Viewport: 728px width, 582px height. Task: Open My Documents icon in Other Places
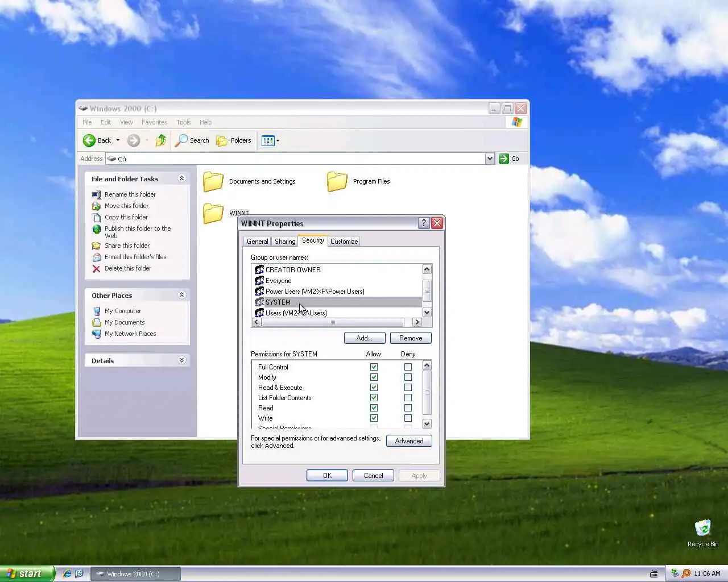97,322
